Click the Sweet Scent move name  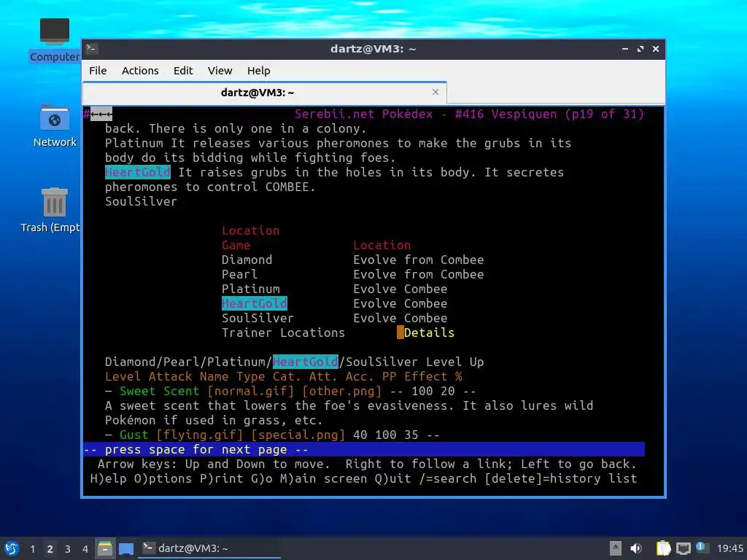pyautogui.click(x=159, y=391)
